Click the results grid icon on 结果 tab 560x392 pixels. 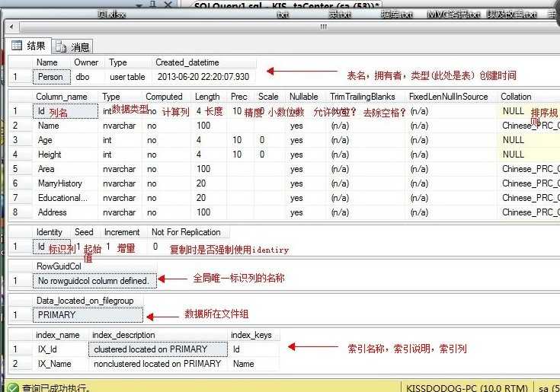pyautogui.click(x=17, y=46)
